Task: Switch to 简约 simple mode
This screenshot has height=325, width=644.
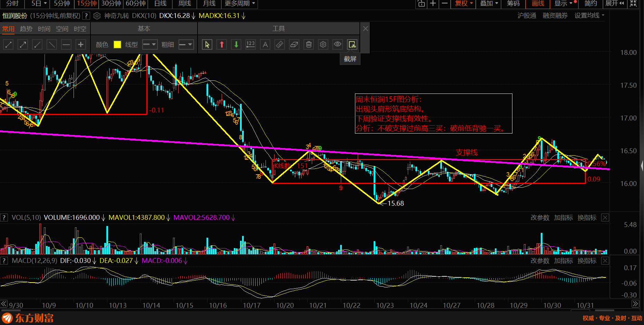Action: point(591,4)
